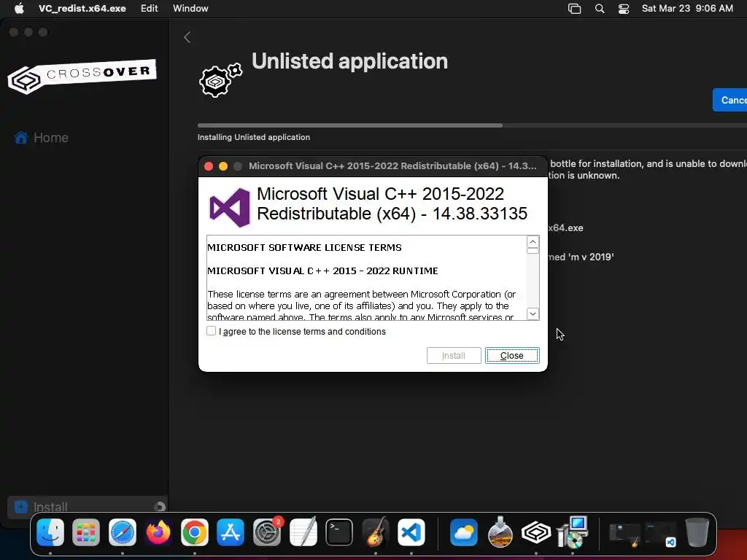747x560 pixels.
Task: Click the Visual Studio logo in installer
Action: click(x=230, y=208)
